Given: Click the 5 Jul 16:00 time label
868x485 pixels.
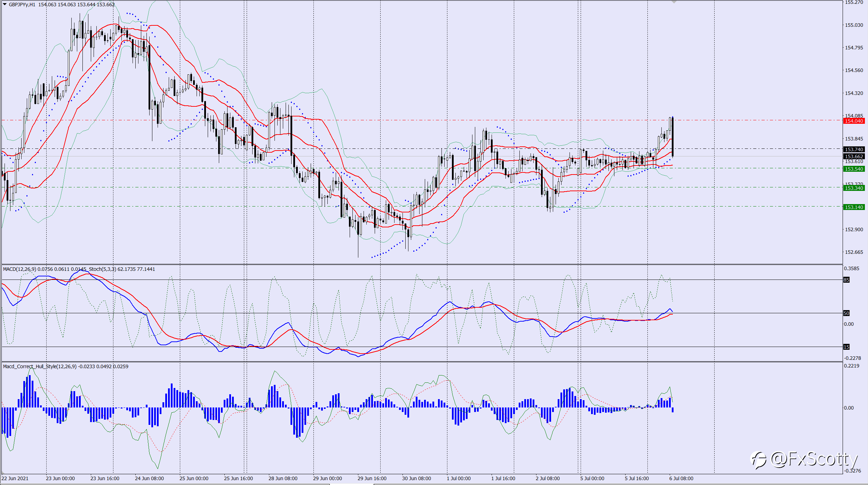Looking at the screenshot, I should 637,478.
